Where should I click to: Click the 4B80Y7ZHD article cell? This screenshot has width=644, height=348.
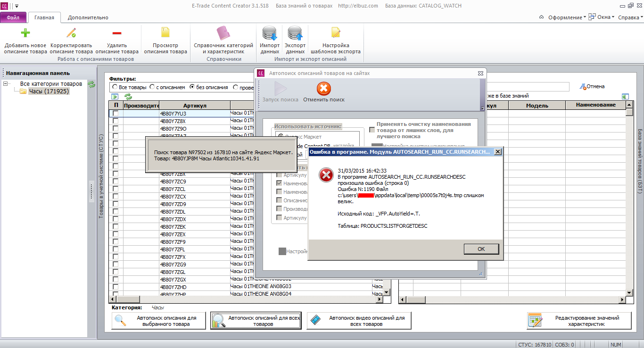tap(195, 287)
